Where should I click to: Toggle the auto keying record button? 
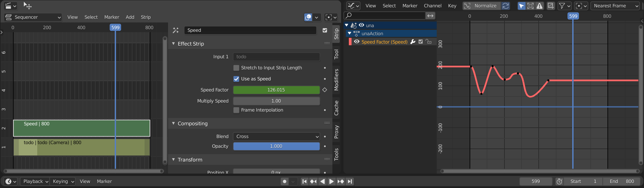[284, 181]
